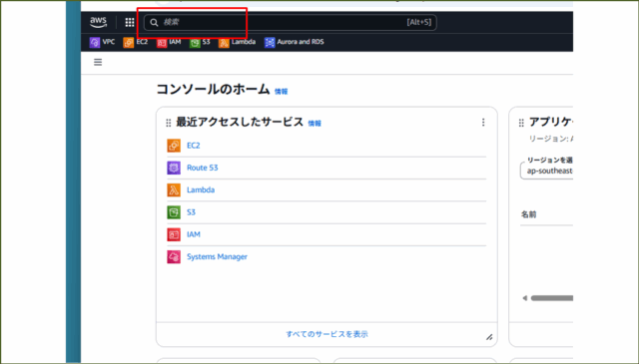Click scroll-left arrow in applications widget

pyautogui.click(x=525, y=298)
